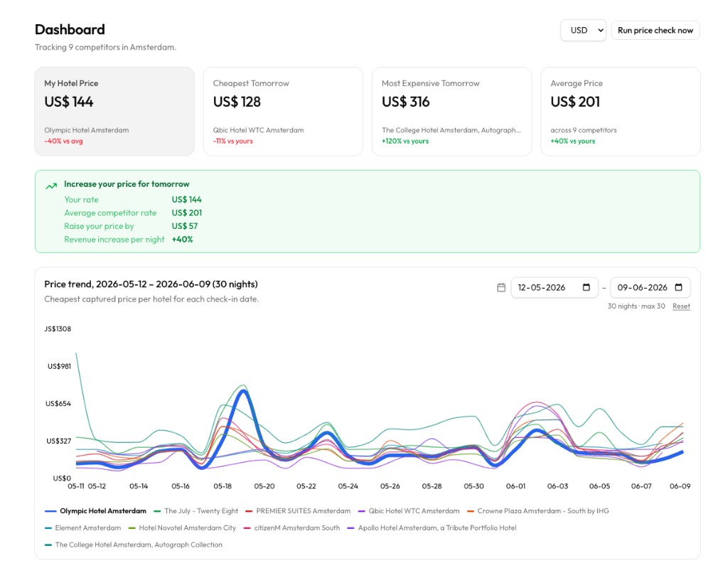Screen dimensions: 728x573
Task: Click the Price trend chart title
Action: coord(151,284)
